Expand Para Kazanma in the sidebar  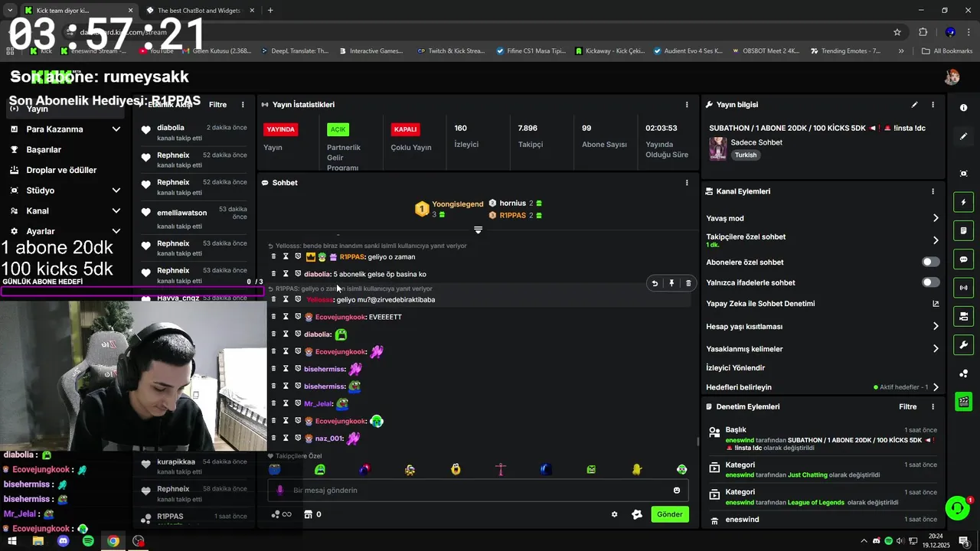pos(116,129)
